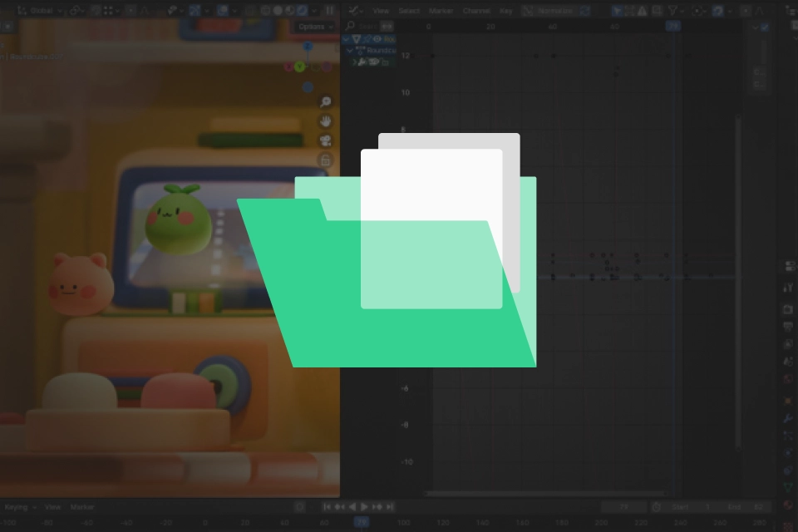Click the lock icon below the camera icon

[x=326, y=160]
